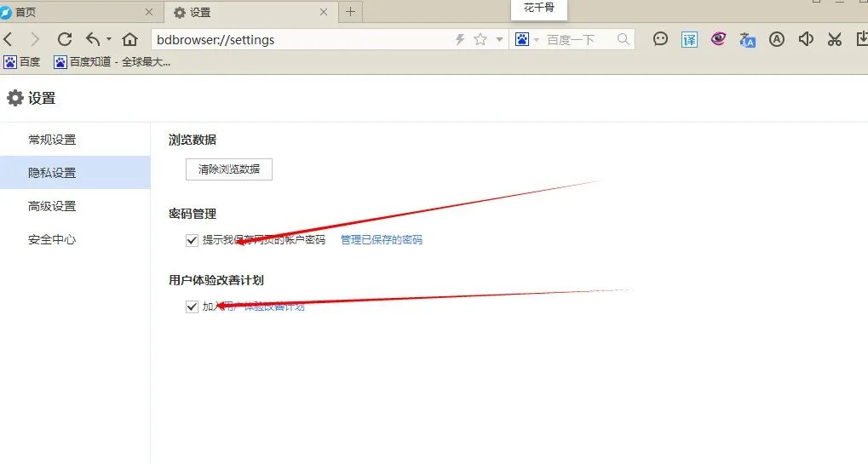The width and height of the screenshot is (868, 464).
Task: Switch to the 首页 tab
Action: click(77, 12)
